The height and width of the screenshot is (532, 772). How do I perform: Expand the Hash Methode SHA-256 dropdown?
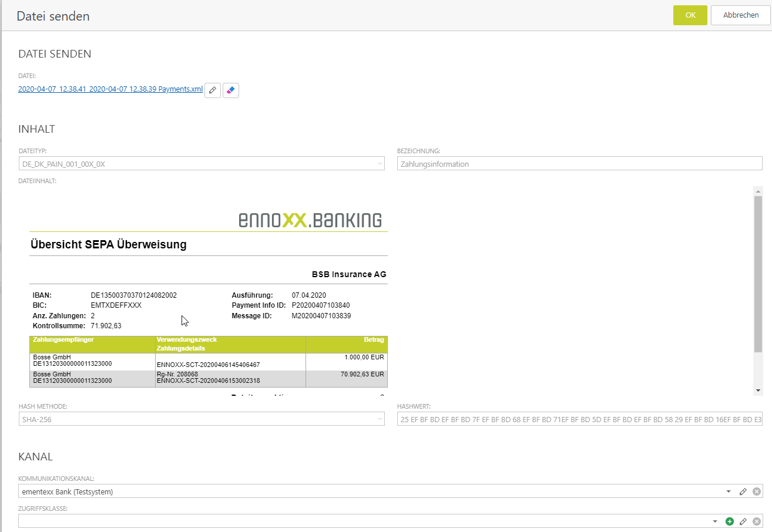(x=380, y=420)
